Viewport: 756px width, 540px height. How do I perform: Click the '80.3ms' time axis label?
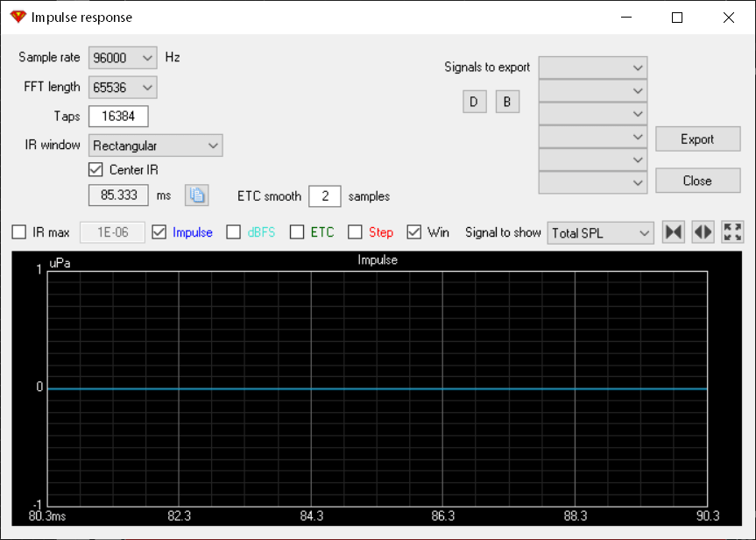tap(47, 515)
